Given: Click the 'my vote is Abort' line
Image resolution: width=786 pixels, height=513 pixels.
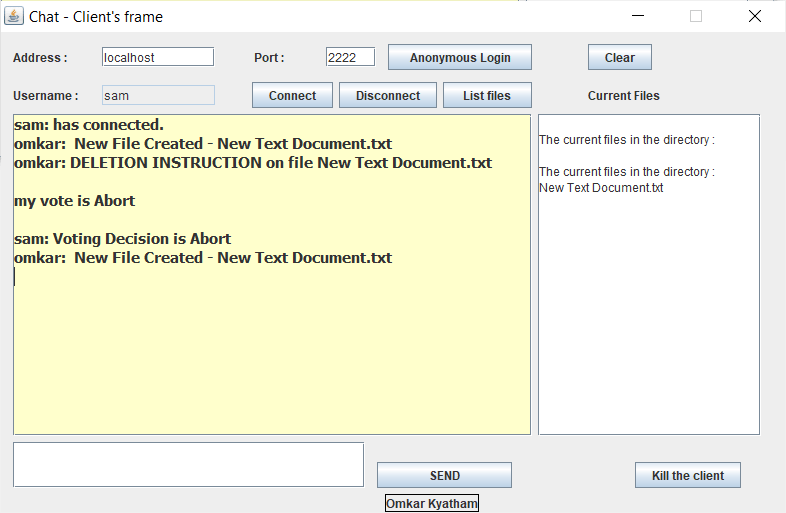Looking at the screenshot, I should click(x=74, y=201).
